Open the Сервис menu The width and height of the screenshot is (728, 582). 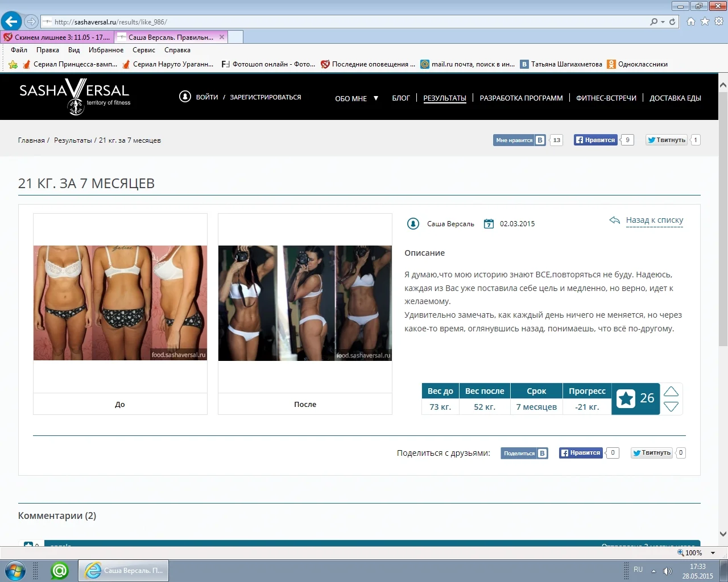[x=144, y=50]
